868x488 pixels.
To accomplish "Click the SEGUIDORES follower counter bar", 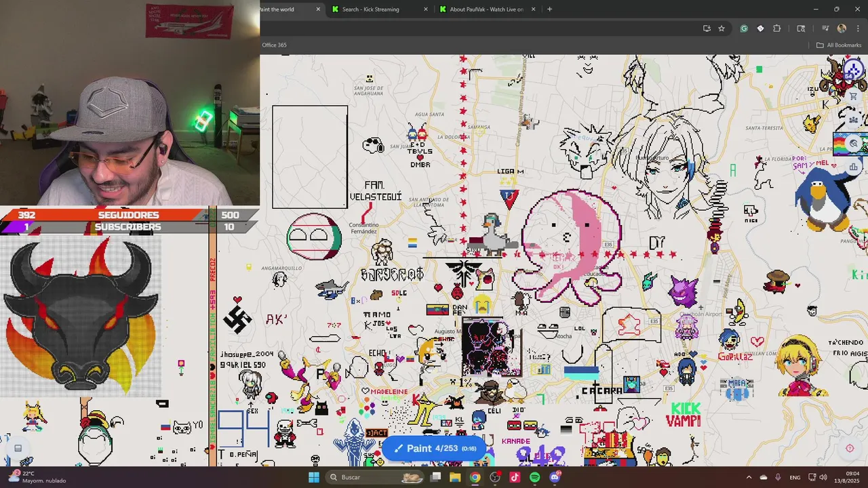I will [129, 215].
